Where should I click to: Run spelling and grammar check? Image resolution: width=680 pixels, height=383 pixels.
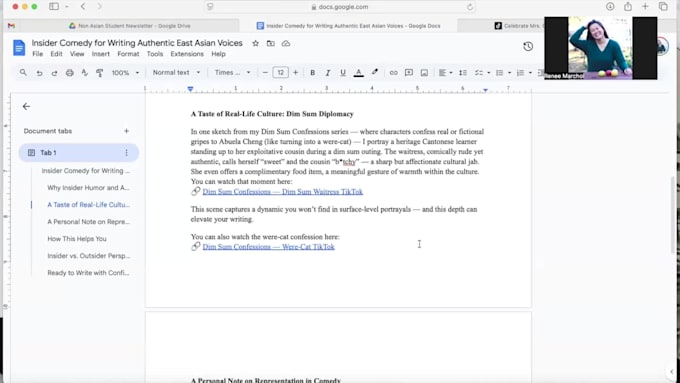point(85,73)
